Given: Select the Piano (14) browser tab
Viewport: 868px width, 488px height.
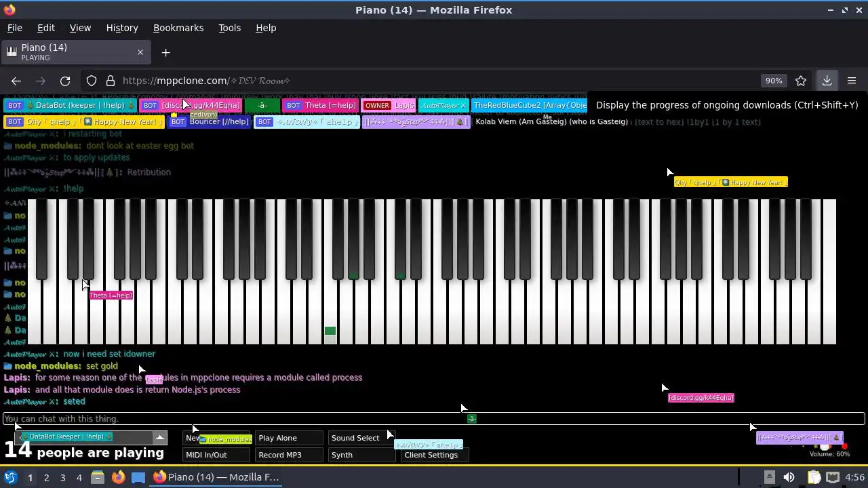Looking at the screenshot, I should click(x=75, y=52).
